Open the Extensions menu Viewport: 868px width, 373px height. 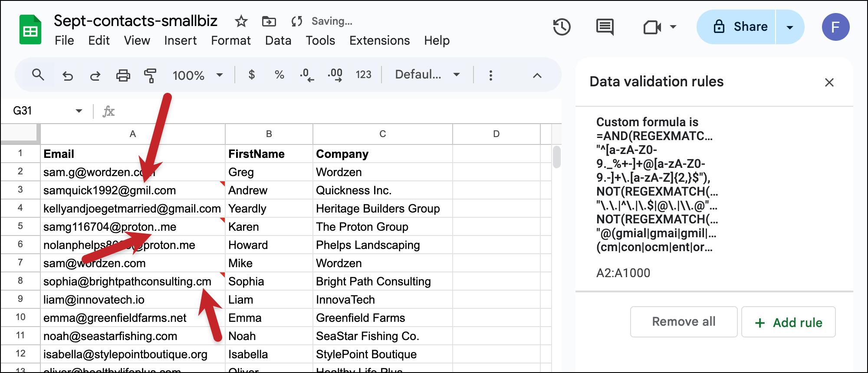pyautogui.click(x=379, y=41)
